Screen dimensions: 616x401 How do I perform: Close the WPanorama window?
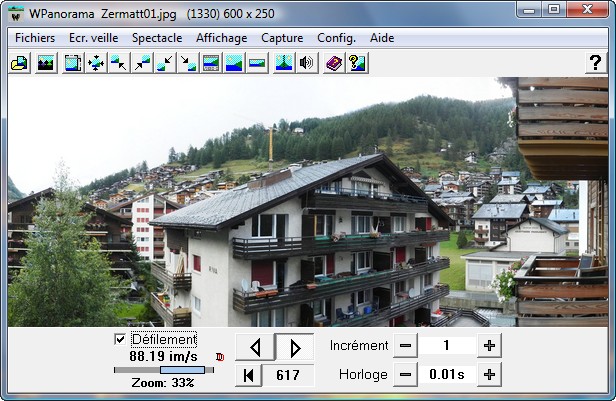click(x=587, y=9)
